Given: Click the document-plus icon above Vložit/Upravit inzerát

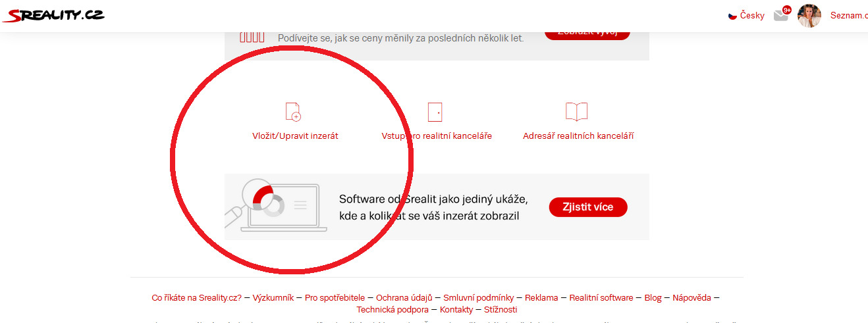Looking at the screenshot, I should click(294, 112).
